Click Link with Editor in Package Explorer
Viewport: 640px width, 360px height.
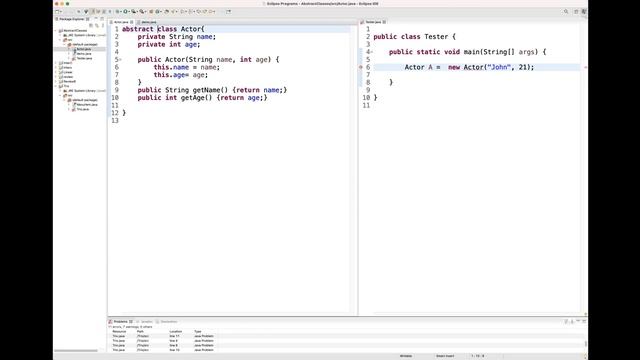point(97,25)
